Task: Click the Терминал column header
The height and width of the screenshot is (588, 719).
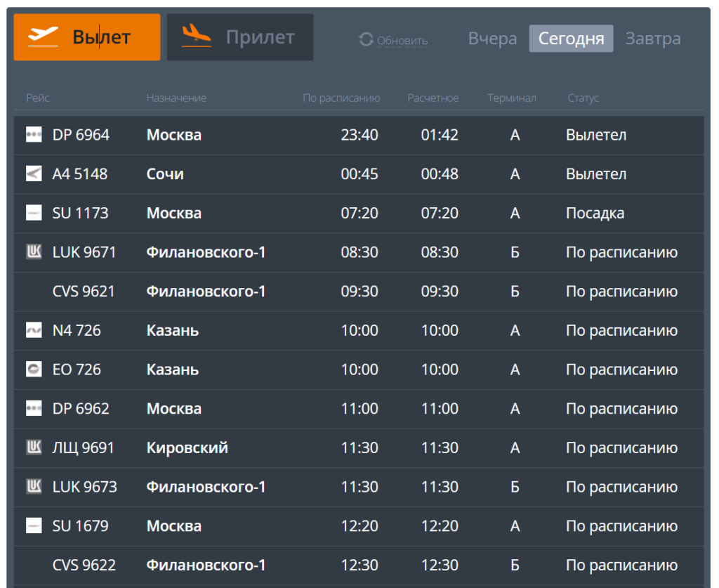Action: pos(512,98)
